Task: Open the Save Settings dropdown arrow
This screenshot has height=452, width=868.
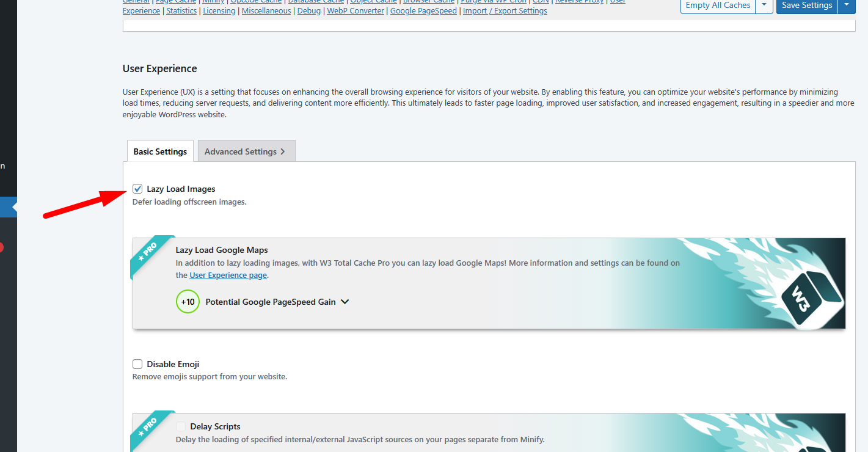Action: point(846,5)
